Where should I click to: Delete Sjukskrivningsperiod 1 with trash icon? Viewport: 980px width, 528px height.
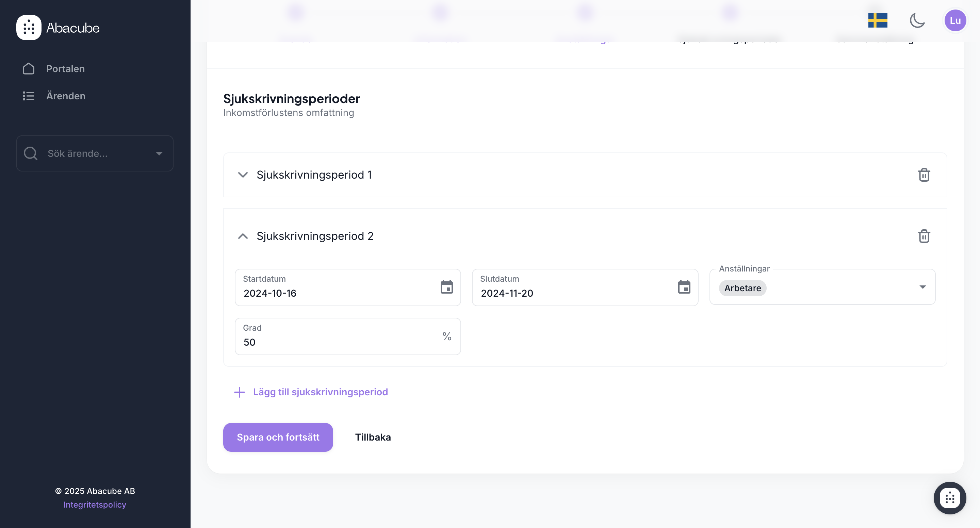coord(924,175)
